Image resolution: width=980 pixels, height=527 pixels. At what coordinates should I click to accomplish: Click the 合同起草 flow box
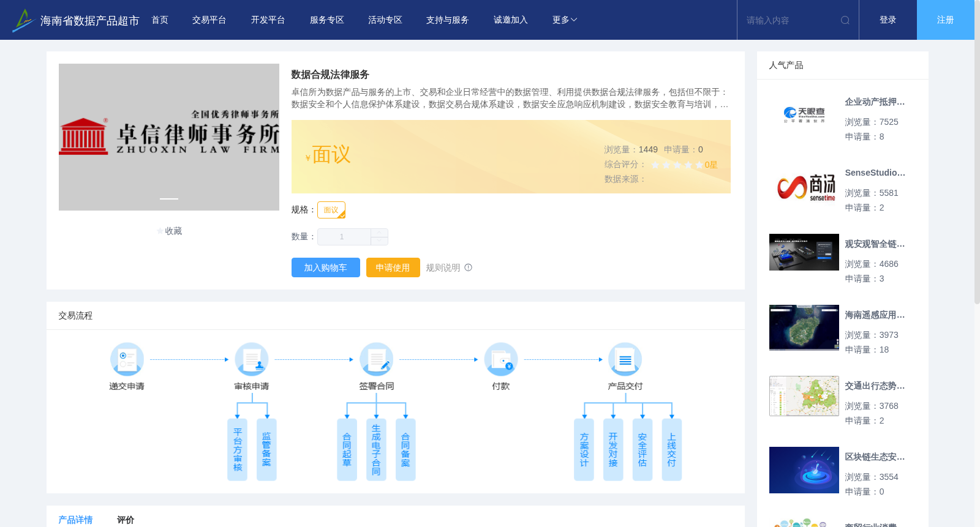(x=347, y=450)
